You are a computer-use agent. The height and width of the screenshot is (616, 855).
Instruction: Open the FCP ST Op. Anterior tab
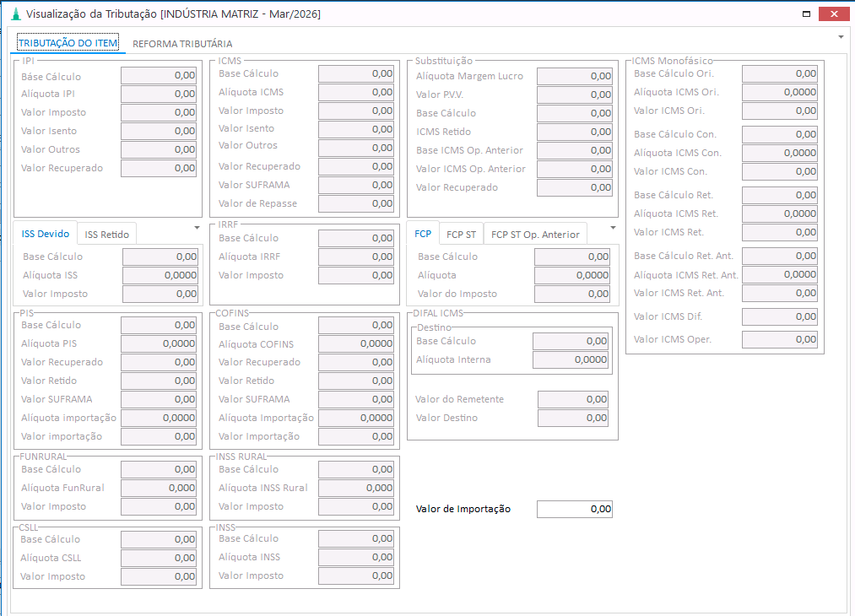coord(535,235)
